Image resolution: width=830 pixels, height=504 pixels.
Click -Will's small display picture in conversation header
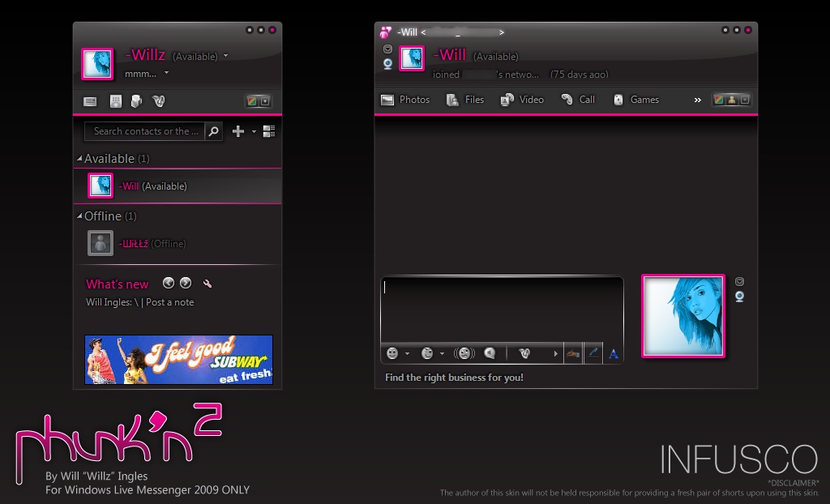pyautogui.click(x=411, y=58)
